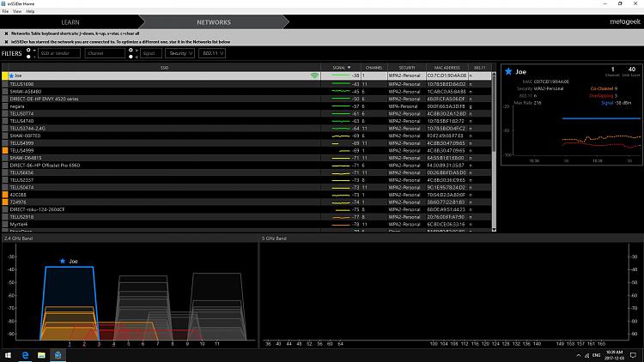Open File Explorer from the taskbar
Viewport: 644px width, 362px height.
41,355
